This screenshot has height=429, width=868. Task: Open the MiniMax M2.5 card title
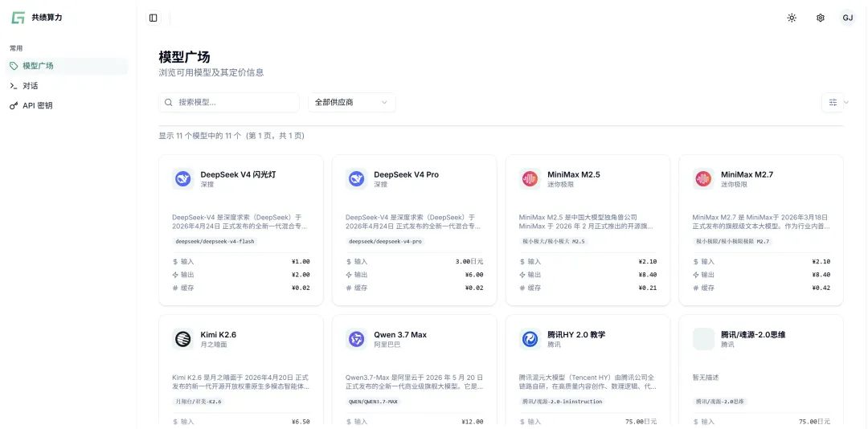[574, 174]
